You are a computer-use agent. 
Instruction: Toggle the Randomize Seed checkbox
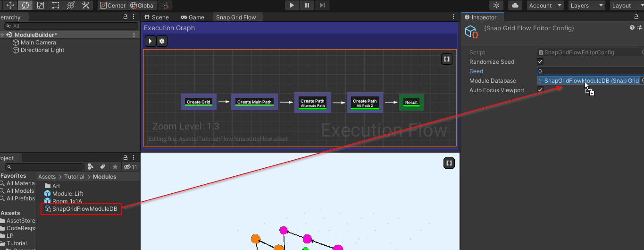(x=540, y=62)
